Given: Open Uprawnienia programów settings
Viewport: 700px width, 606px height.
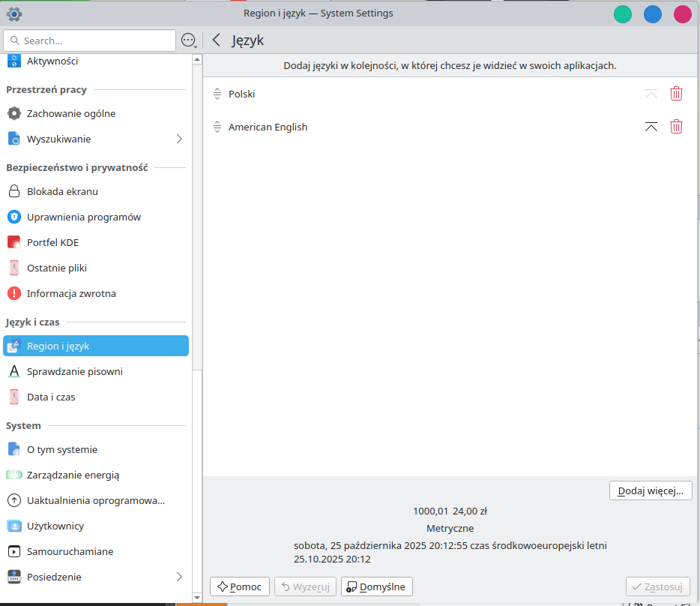Looking at the screenshot, I should 84,217.
